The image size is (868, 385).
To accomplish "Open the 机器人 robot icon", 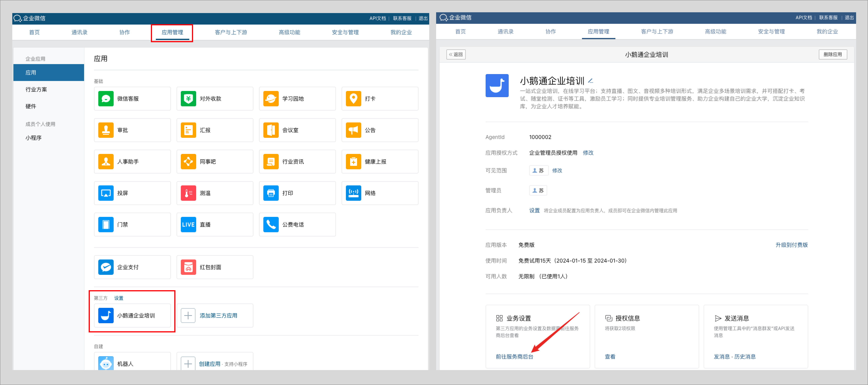I will [x=106, y=364].
